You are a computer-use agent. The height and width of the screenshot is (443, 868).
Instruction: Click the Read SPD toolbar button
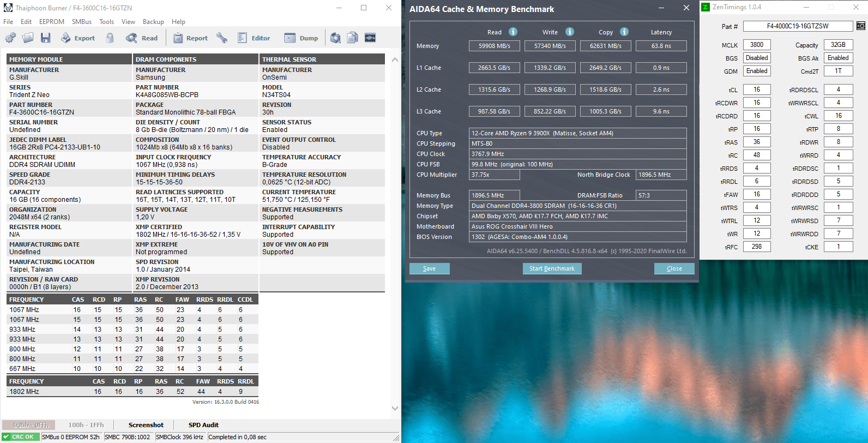click(142, 38)
